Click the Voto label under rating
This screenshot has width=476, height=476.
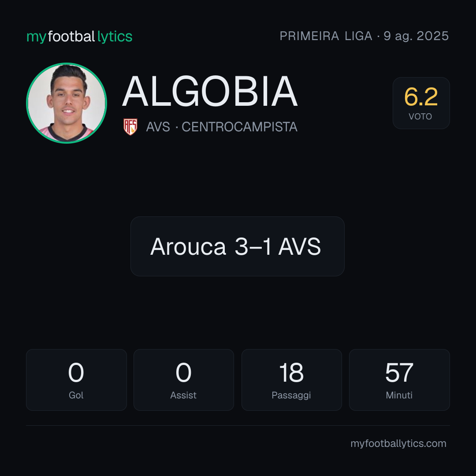420,116
